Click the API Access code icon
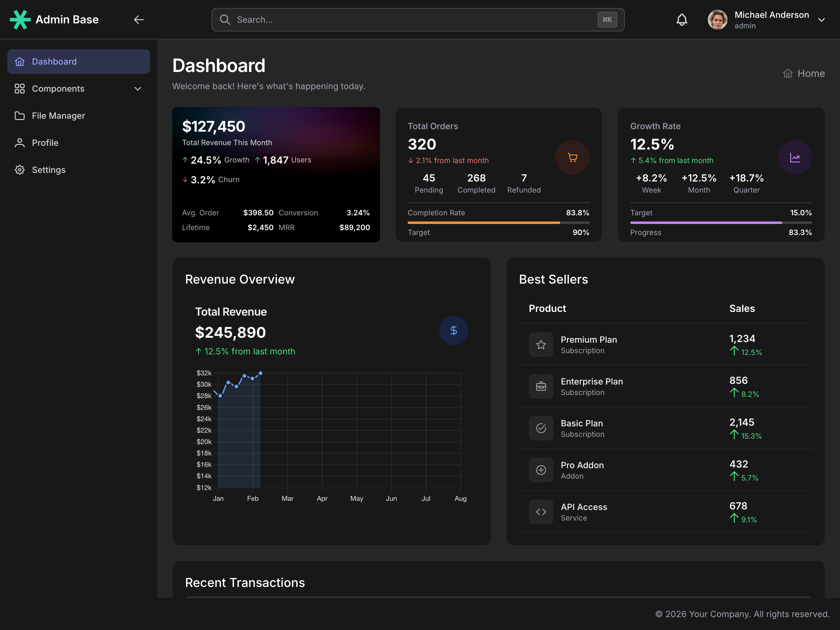The height and width of the screenshot is (630, 840). point(541,512)
